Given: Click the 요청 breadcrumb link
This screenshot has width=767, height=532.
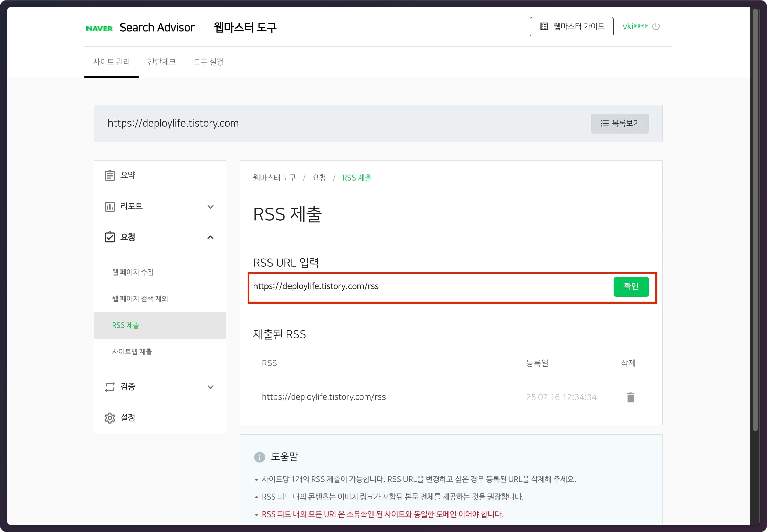Looking at the screenshot, I should [x=319, y=178].
